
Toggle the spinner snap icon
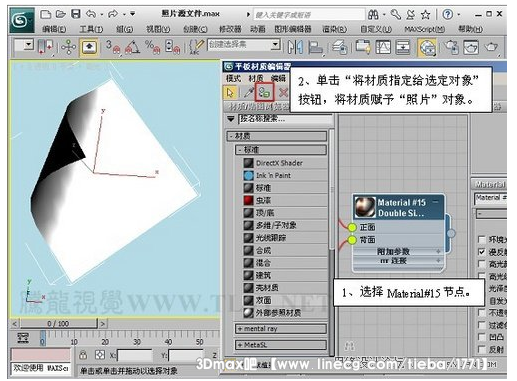[172, 47]
